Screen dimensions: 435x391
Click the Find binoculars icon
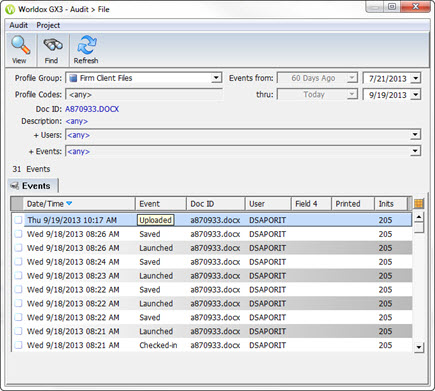pos(53,45)
